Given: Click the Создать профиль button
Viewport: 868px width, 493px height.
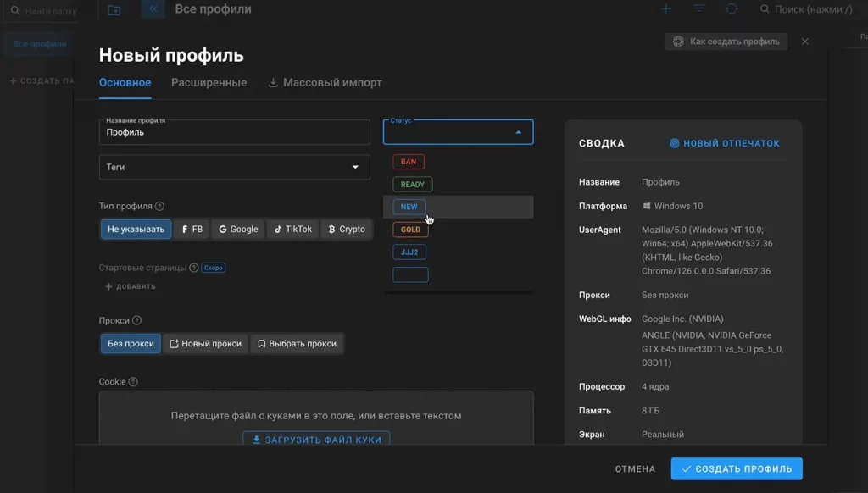Looking at the screenshot, I should [x=736, y=468].
